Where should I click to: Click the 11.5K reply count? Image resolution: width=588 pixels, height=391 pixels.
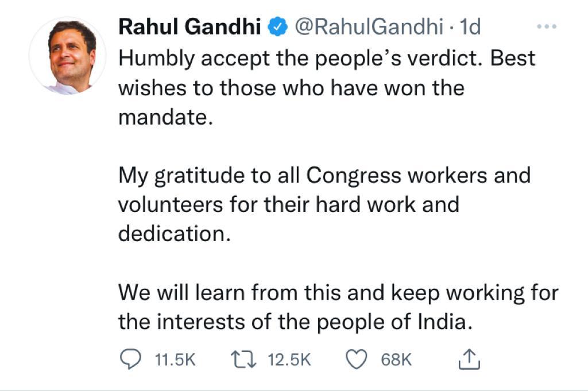click(176, 360)
